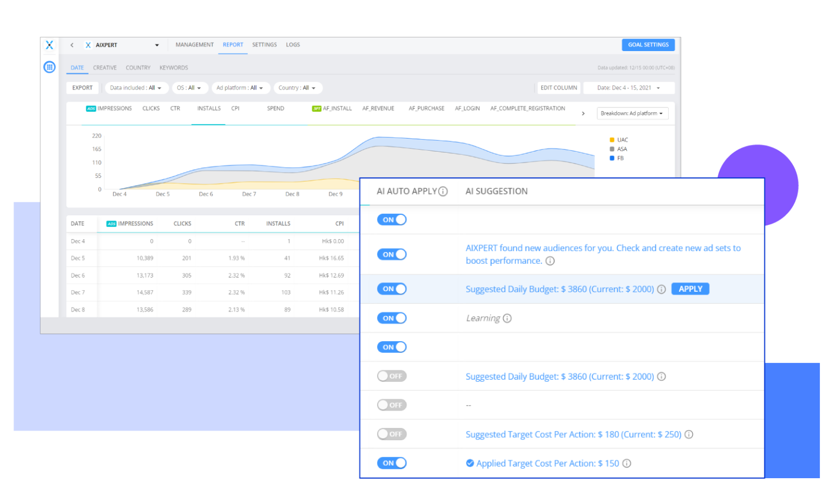Enable the OFF toggle on the '--' row

(392, 405)
